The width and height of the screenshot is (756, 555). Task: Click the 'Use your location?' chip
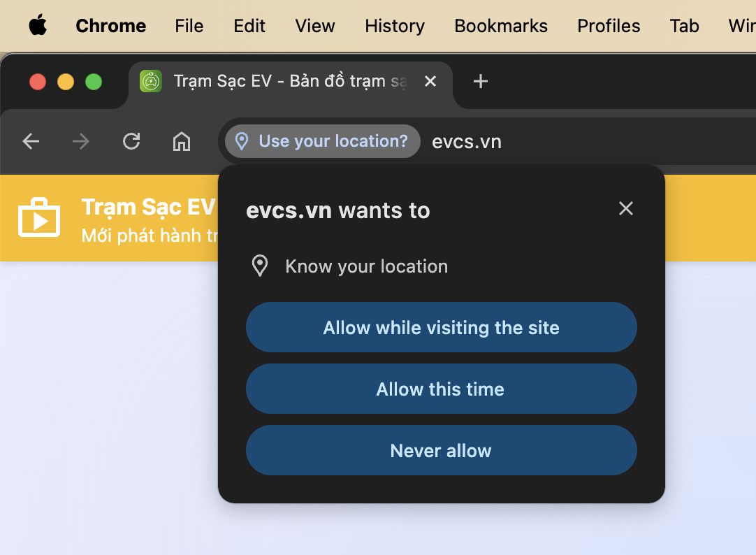tap(323, 141)
